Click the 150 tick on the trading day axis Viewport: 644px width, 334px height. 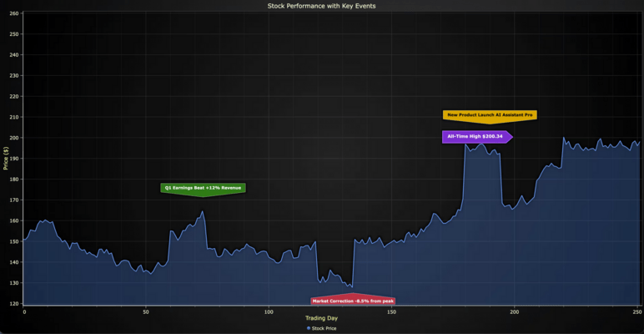[x=391, y=311]
